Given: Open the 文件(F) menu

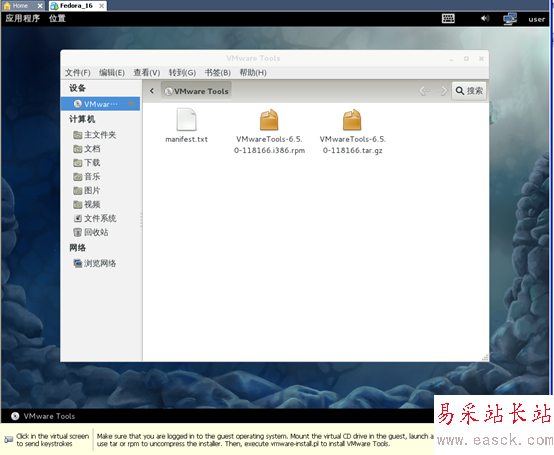Looking at the screenshot, I should click(77, 72).
